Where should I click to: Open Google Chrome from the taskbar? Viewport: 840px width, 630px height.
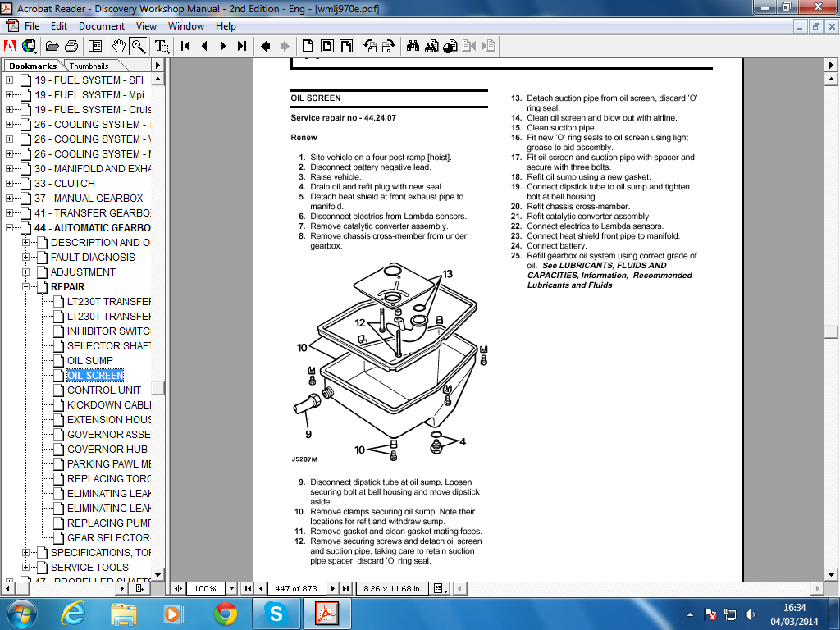pos(226,614)
